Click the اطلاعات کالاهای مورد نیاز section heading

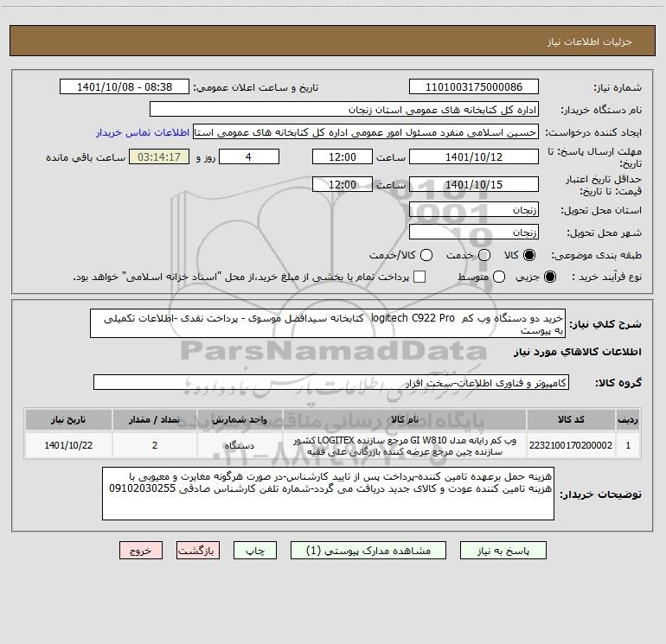[578, 352]
